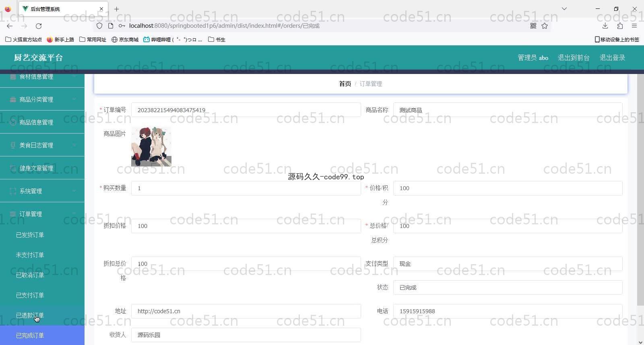Select 已取消订单 in the sidebar
Screen dimensions: 644x345
pyautogui.click(x=42, y=275)
